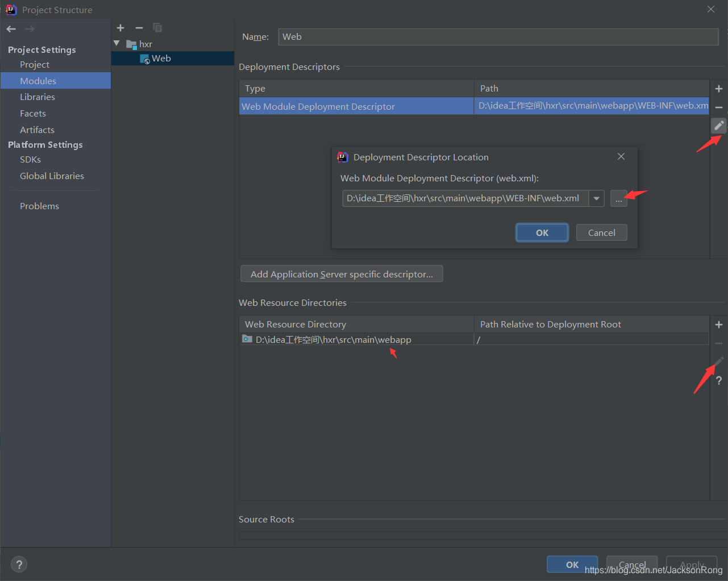Open Project settings page
This screenshot has width=728, height=581.
[35, 65]
